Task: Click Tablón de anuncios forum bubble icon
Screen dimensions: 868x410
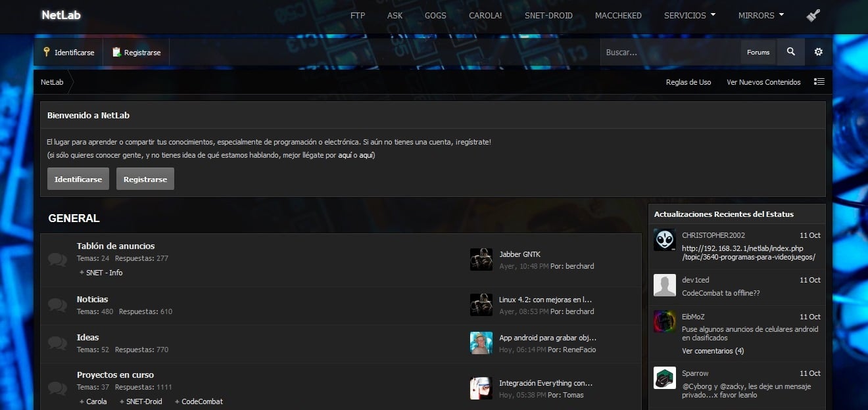Action: 58,260
